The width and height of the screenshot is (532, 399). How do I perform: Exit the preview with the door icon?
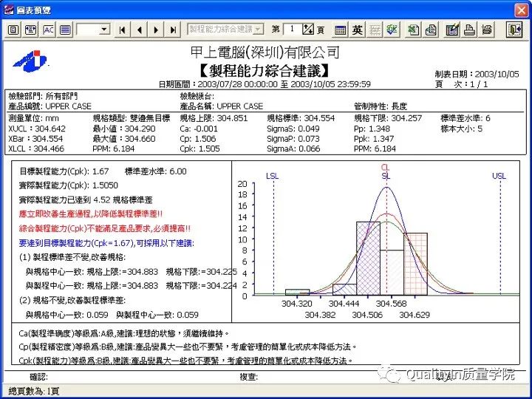pyautogui.click(x=514, y=30)
